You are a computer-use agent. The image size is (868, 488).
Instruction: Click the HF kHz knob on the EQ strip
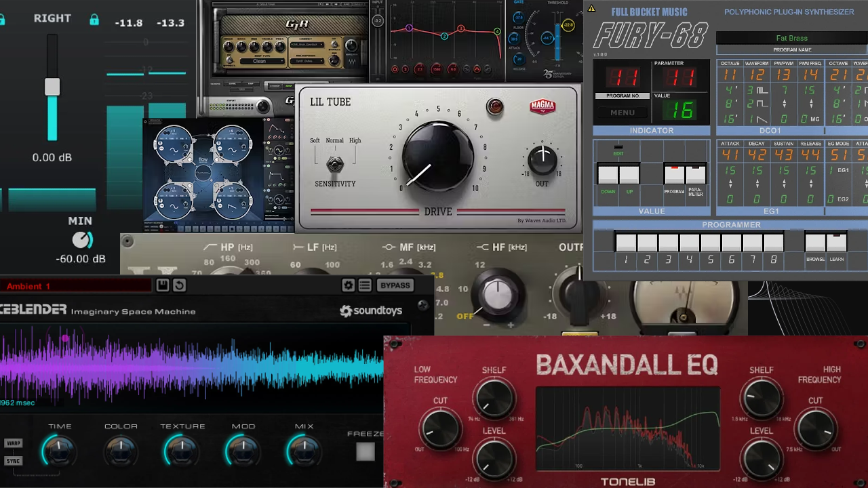click(x=498, y=295)
